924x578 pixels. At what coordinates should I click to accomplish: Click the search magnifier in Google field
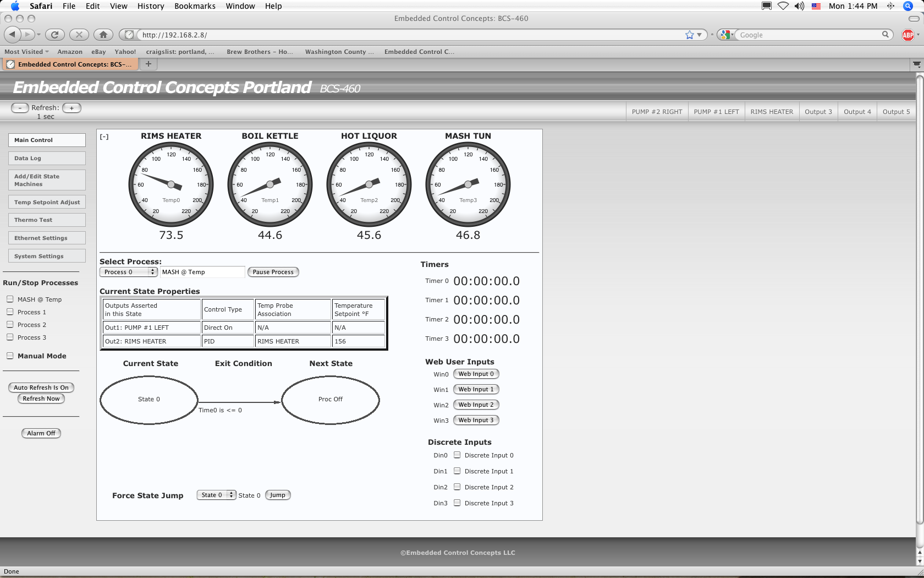coord(886,35)
